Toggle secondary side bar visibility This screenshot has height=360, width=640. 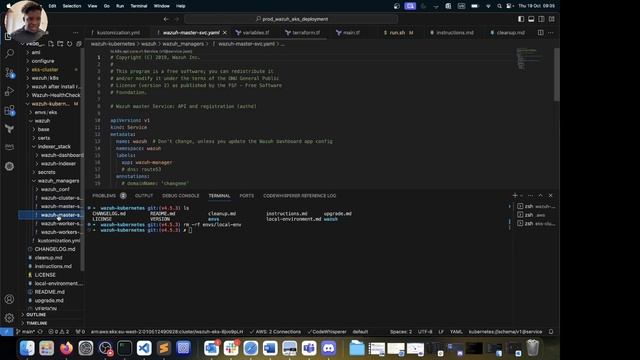pos(541,19)
